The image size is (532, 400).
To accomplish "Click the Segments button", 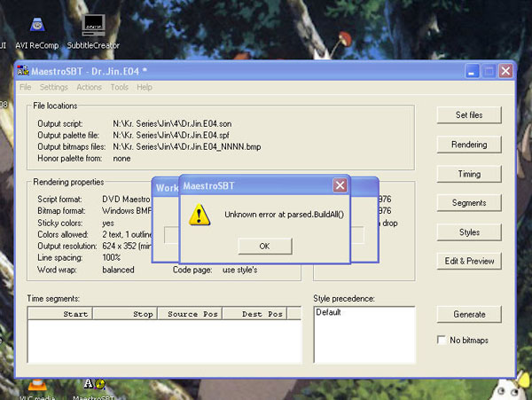I will (469, 203).
